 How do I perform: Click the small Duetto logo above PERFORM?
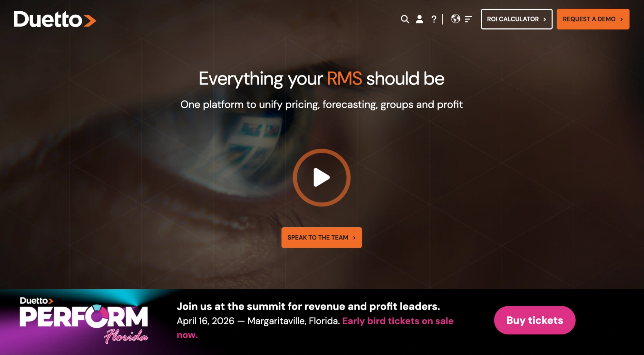[x=36, y=301]
